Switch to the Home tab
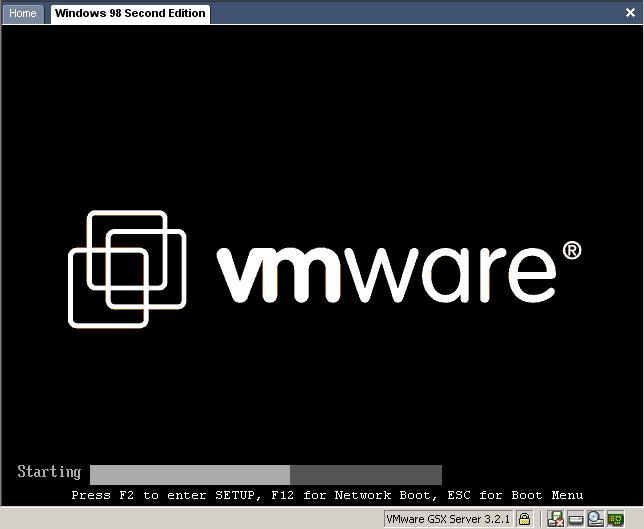644x529 pixels. point(23,14)
